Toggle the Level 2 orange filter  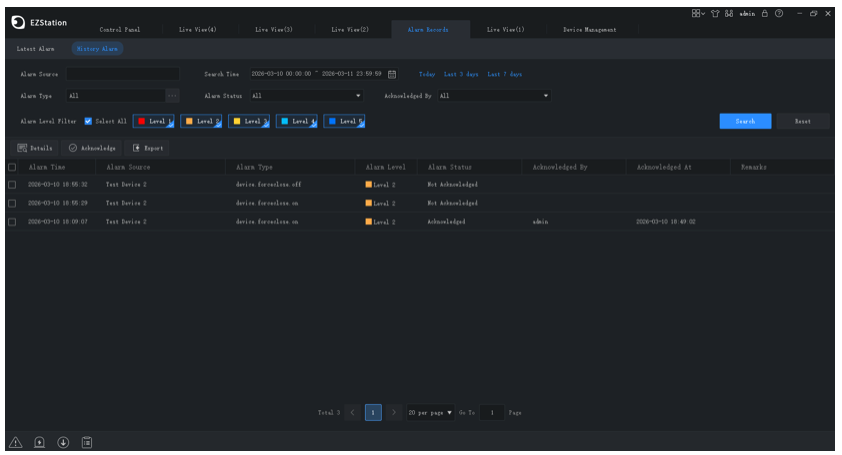(x=201, y=121)
